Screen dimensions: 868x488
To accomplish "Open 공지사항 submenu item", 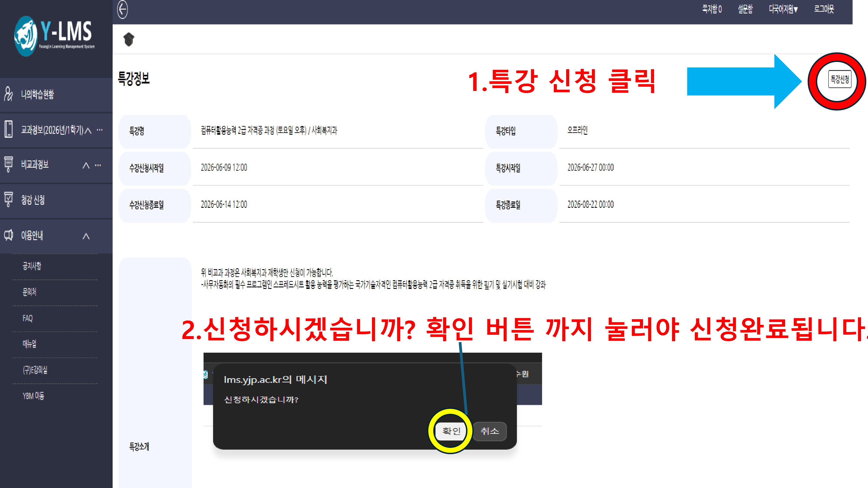I will (32, 266).
